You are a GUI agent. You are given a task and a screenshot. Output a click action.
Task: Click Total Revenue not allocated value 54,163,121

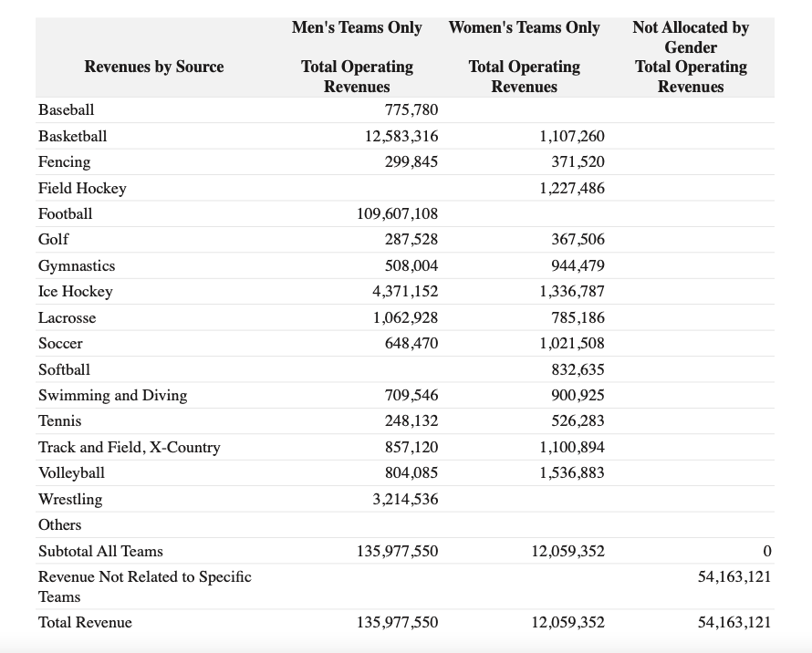point(734,622)
